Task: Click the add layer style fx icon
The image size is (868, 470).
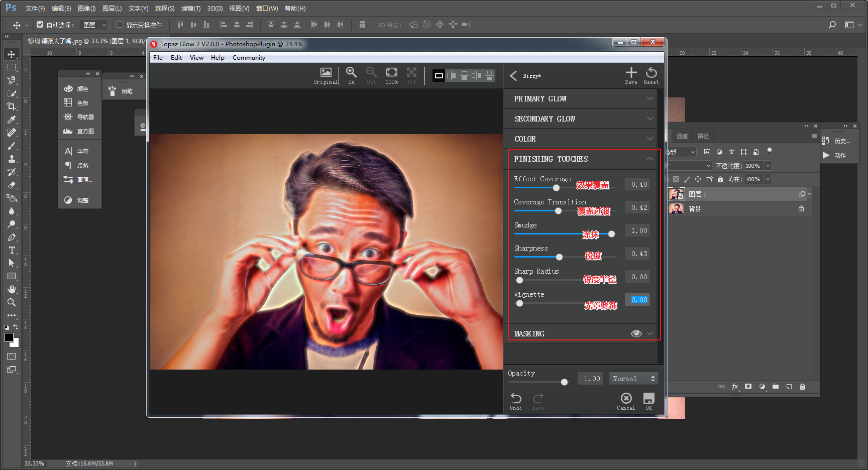Action: pyautogui.click(x=735, y=387)
